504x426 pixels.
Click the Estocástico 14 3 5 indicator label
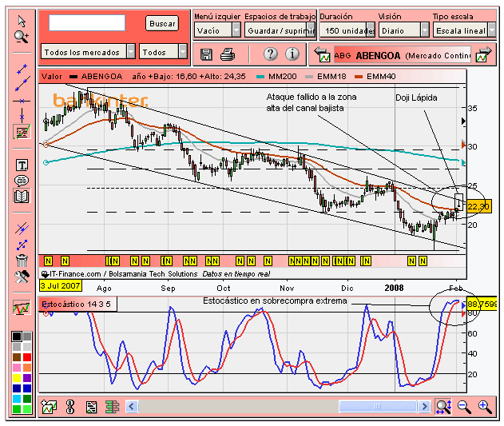[x=77, y=304]
